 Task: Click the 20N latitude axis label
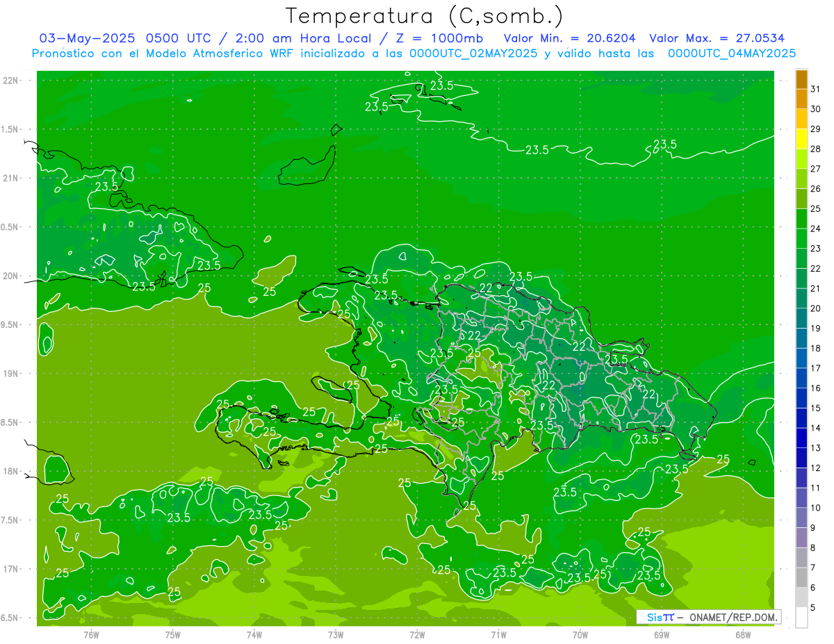click(11, 276)
